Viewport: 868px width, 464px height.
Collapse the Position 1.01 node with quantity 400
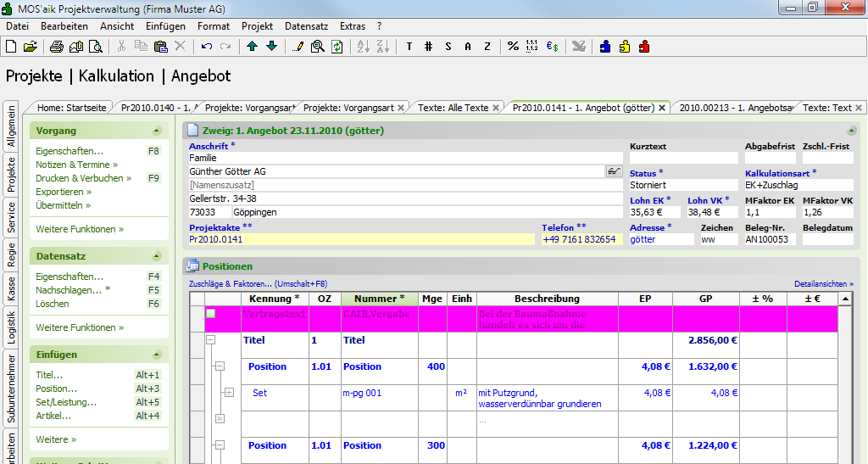pos(220,366)
